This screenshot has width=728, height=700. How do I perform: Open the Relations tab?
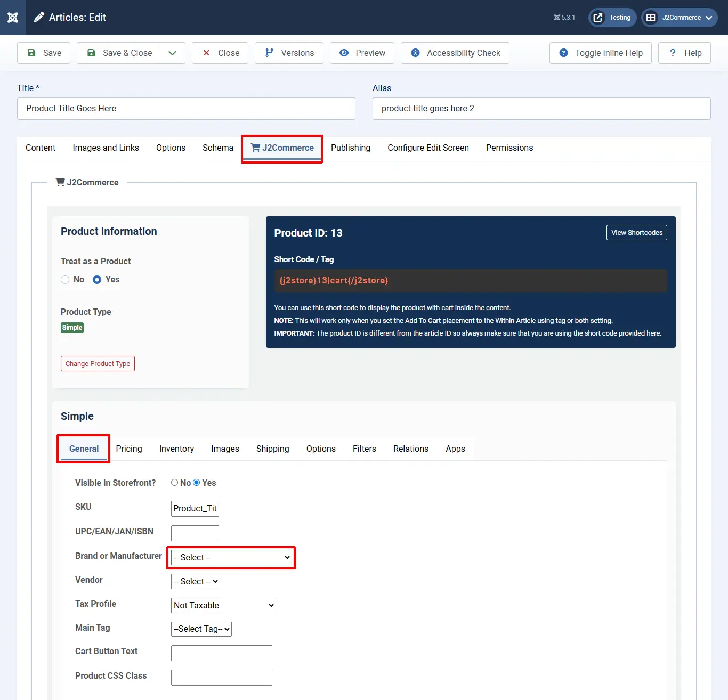coord(411,449)
